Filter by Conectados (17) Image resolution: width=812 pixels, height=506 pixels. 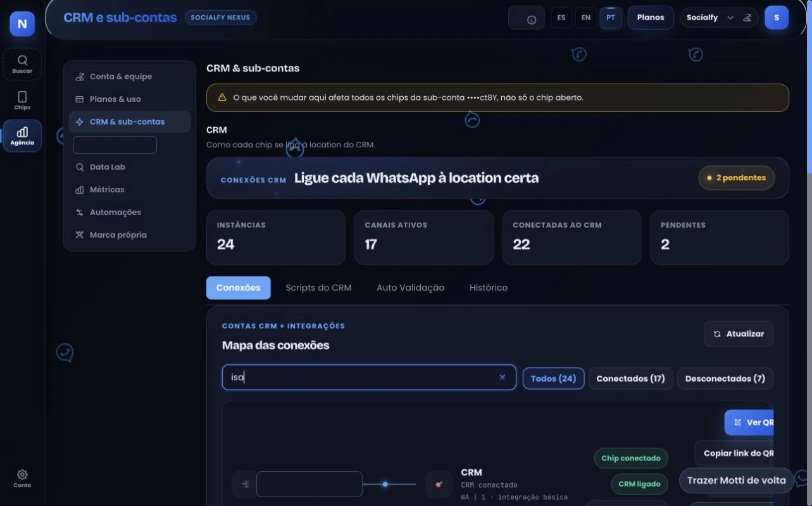click(x=631, y=378)
